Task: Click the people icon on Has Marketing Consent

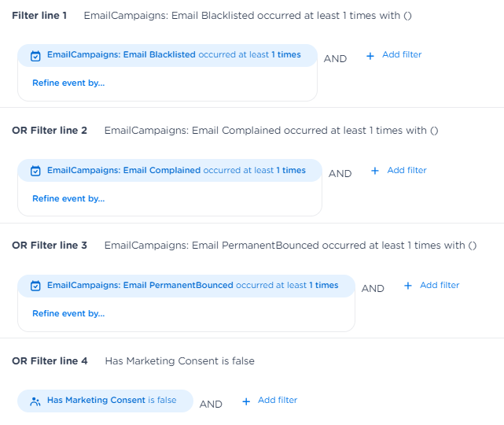Action: point(35,401)
